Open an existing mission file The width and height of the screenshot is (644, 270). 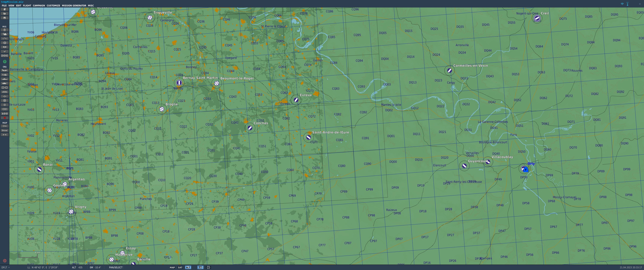(4, 13)
